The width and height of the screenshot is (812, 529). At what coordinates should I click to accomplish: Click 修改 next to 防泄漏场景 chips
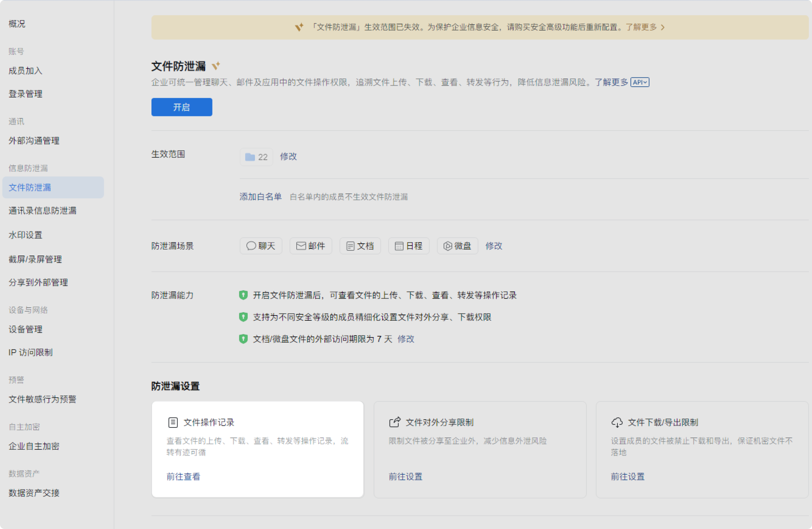coord(494,246)
